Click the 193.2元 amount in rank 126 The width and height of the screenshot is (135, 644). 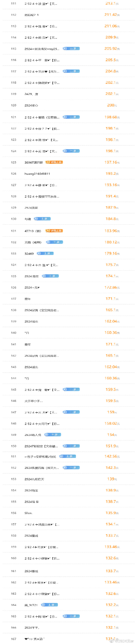click(x=112, y=174)
